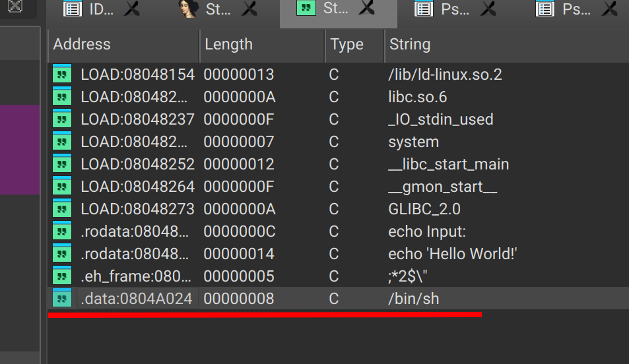Screen dimensions: 629x364
Task: Close the active strings tab
Action: (x=368, y=9)
